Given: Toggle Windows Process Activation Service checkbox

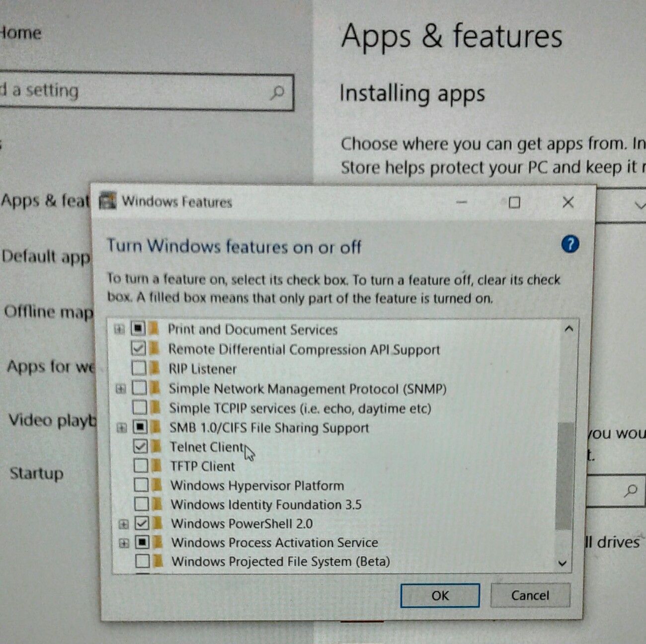Looking at the screenshot, I should [x=142, y=542].
